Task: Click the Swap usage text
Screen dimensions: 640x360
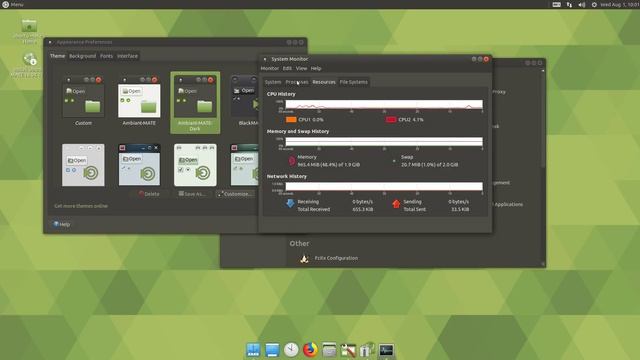Action: pos(429,164)
